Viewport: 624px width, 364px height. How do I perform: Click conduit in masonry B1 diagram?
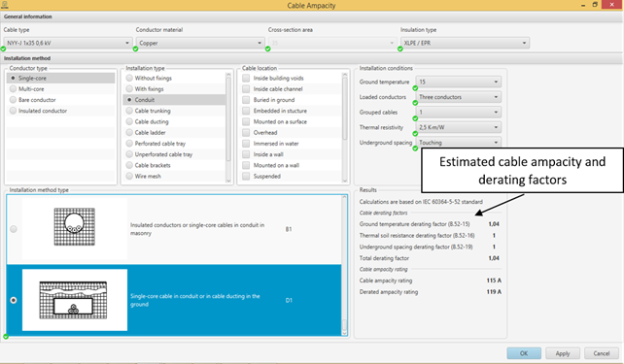pyautogui.click(x=75, y=227)
